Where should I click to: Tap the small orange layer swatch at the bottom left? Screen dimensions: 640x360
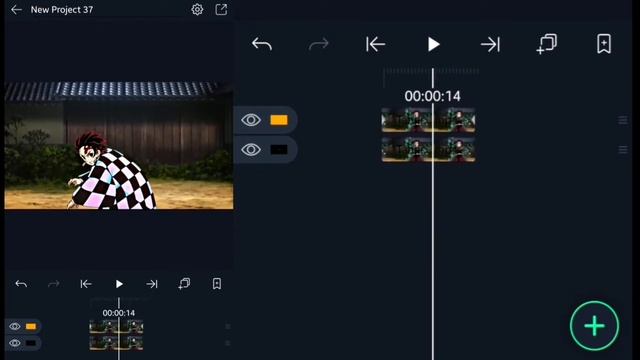point(31,327)
